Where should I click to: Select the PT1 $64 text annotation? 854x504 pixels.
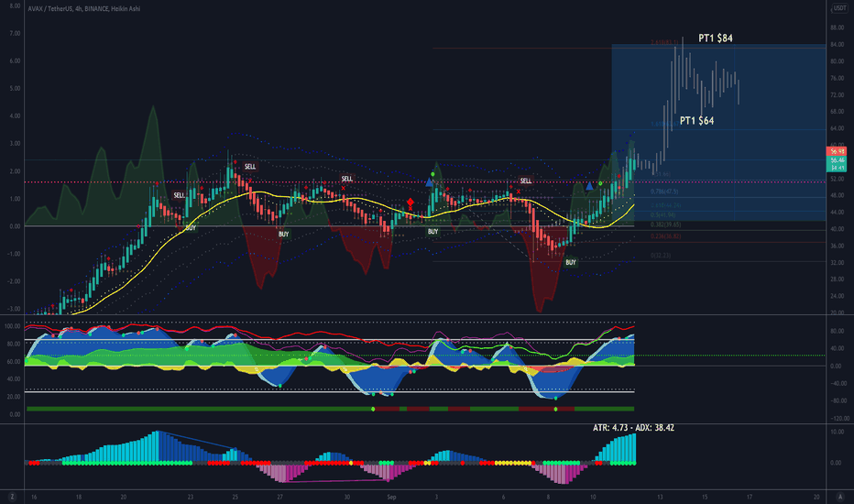(696, 121)
